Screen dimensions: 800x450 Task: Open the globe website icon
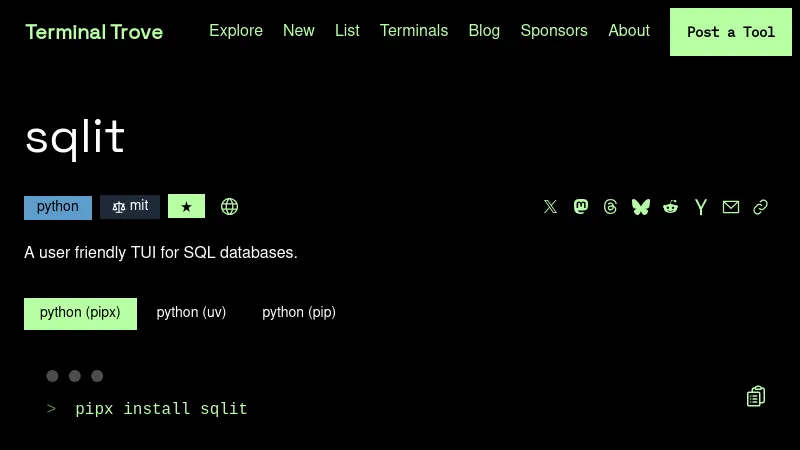click(229, 207)
